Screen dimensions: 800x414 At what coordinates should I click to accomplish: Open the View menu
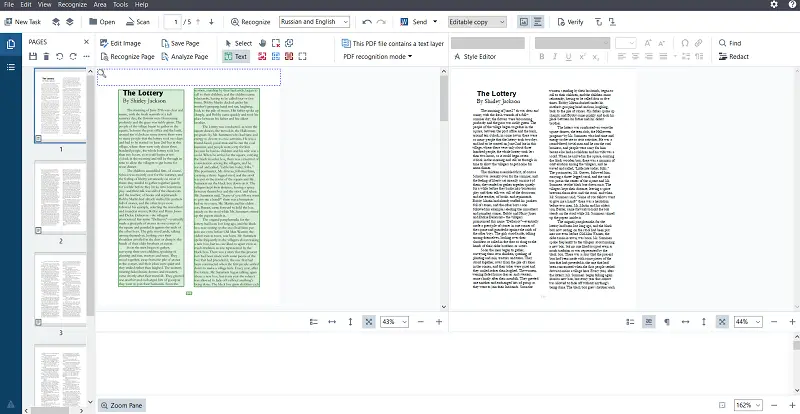point(44,5)
